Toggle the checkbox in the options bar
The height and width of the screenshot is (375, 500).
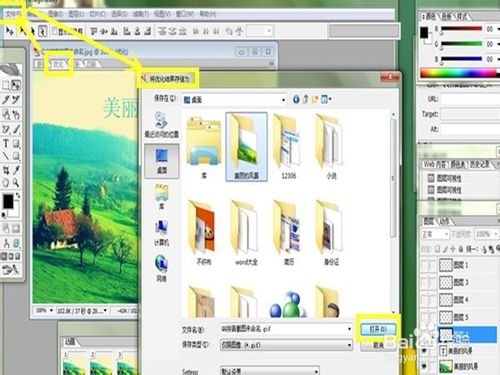pos(55,31)
